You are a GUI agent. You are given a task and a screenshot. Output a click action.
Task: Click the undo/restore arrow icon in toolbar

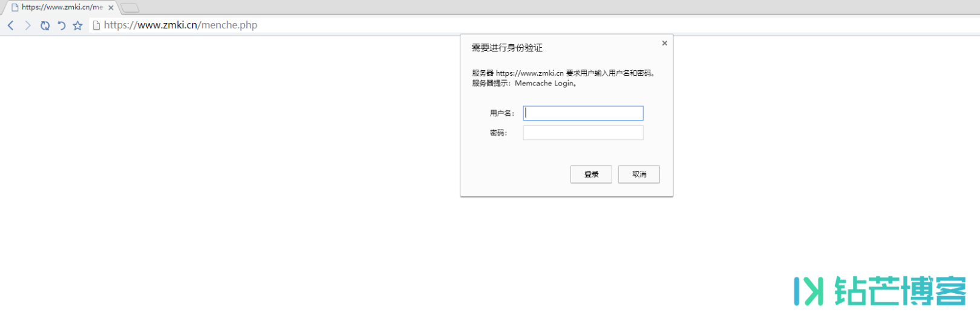pos(61,25)
